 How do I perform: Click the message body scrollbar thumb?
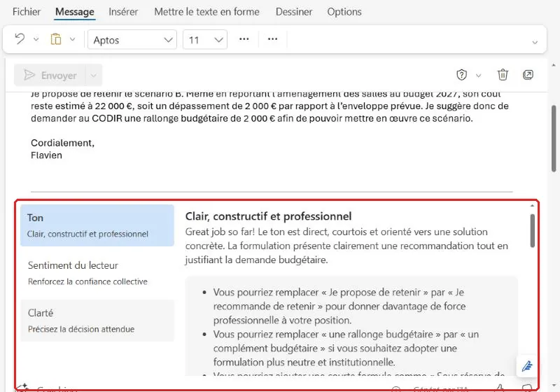point(554,139)
